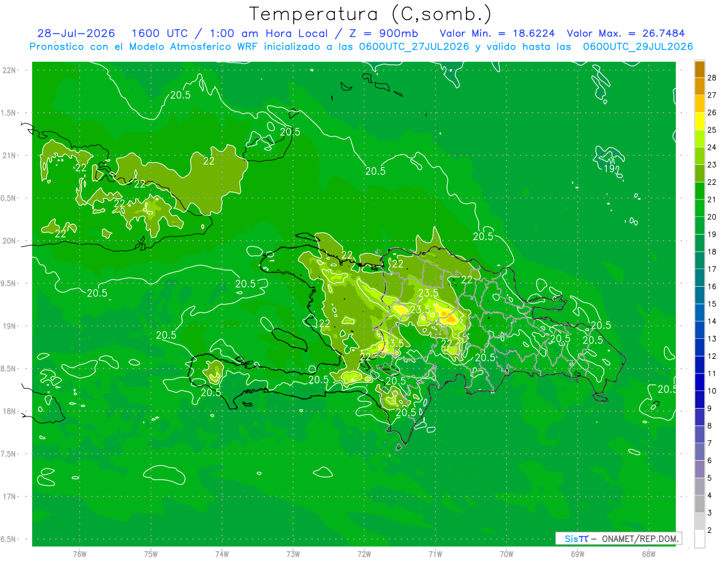Click the title "Temperatura (C,somb.)"
The width and height of the screenshot is (728, 562).
[370, 14]
